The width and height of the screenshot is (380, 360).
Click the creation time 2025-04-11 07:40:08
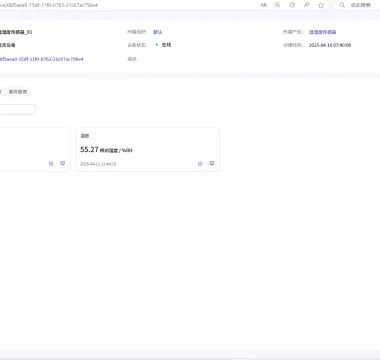330,45
